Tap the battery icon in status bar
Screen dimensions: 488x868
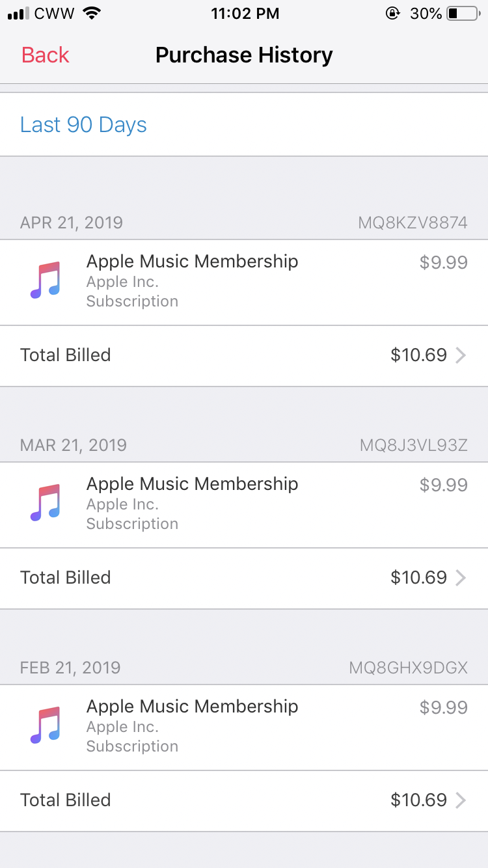(463, 14)
